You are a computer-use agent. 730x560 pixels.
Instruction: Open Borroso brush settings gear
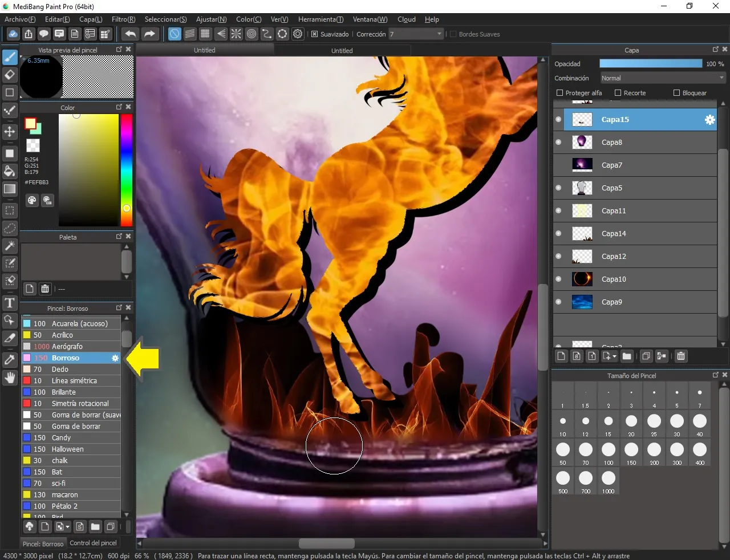(115, 358)
